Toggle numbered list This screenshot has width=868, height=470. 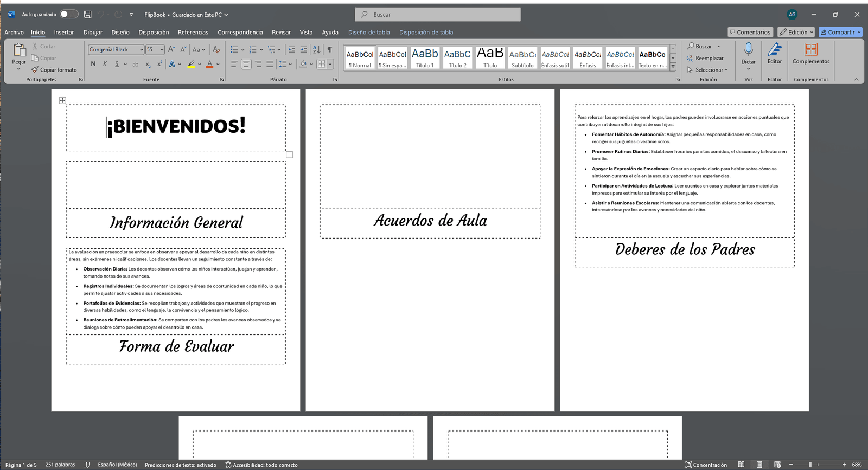(252, 49)
